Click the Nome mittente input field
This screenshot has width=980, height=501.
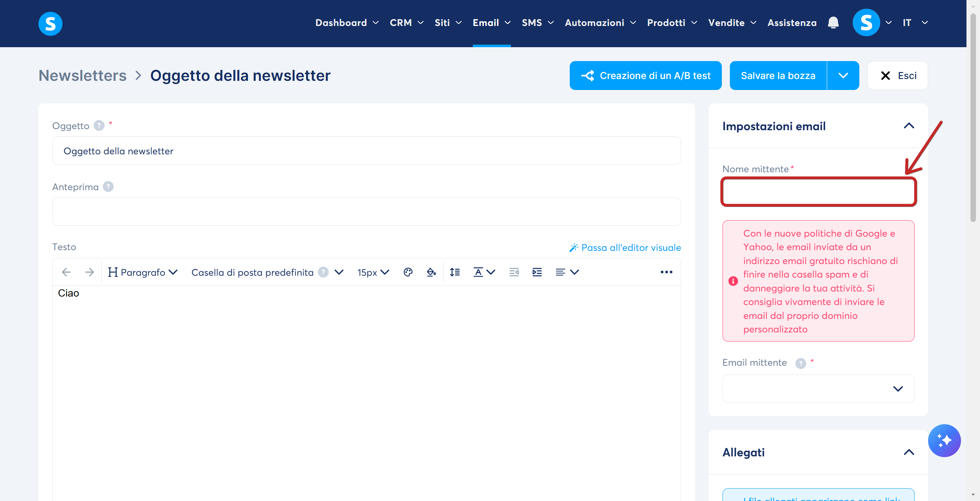[818, 192]
